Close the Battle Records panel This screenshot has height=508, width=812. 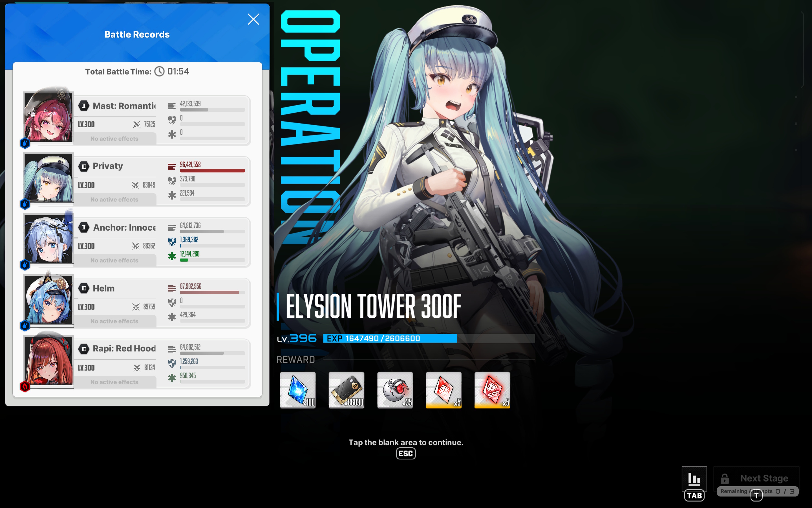pos(253,19)
